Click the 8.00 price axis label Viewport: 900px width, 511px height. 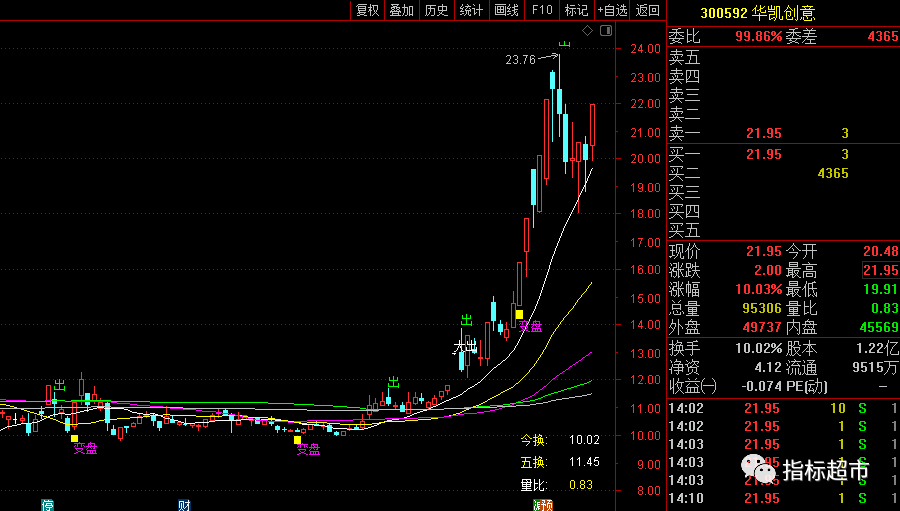tap(649, 491)
